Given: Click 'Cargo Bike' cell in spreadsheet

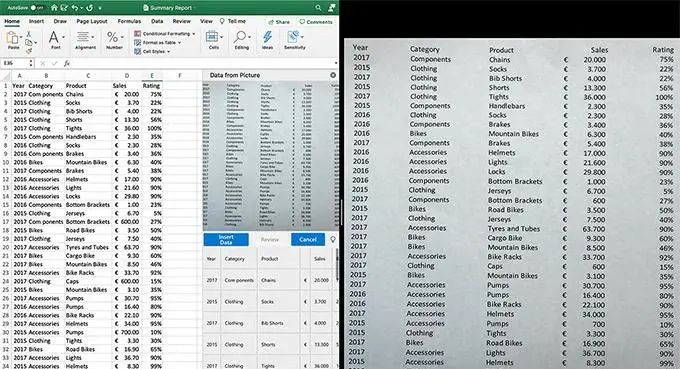Looking at the screenshot, I should point(88,256).
